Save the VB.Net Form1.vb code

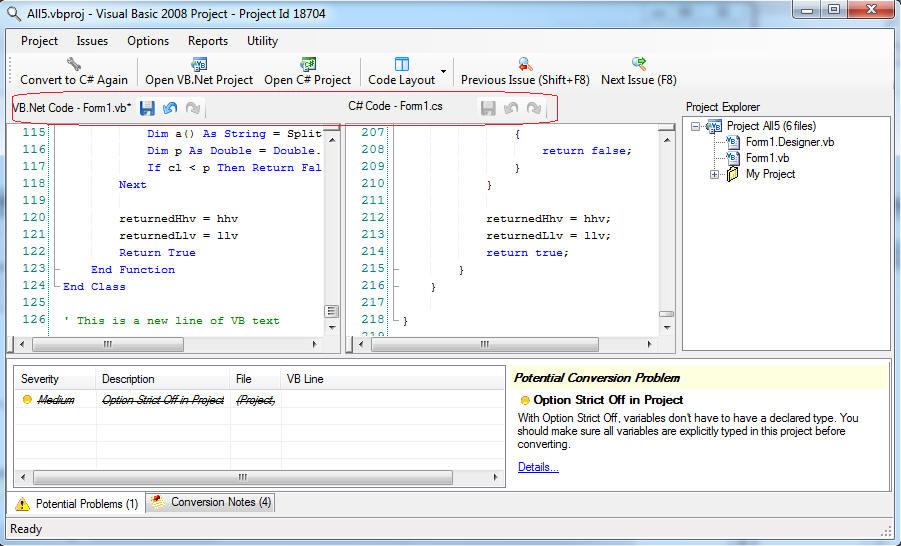pos(147,108)
